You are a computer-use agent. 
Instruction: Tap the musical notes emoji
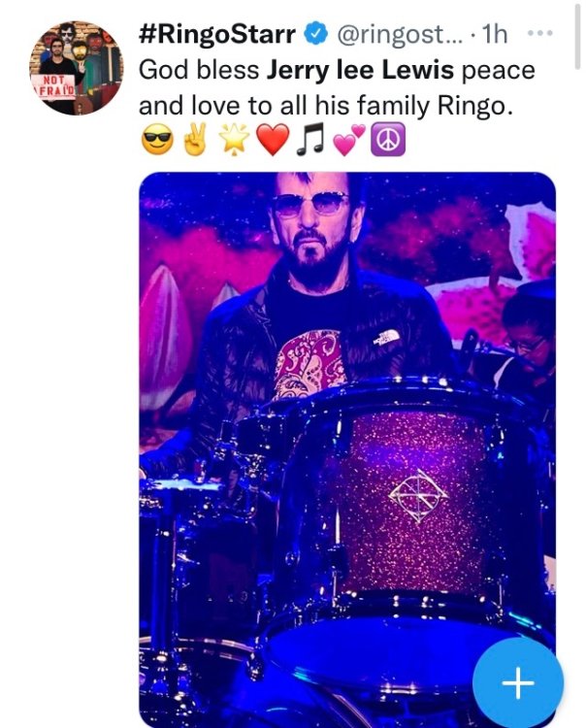tap(310, 140)
